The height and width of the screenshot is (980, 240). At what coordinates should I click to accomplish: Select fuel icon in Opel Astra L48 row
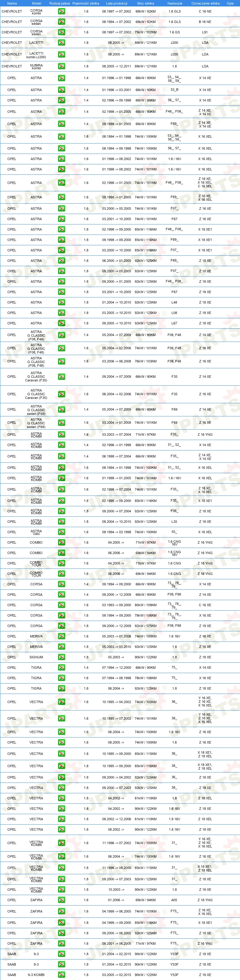pos(61,302)
